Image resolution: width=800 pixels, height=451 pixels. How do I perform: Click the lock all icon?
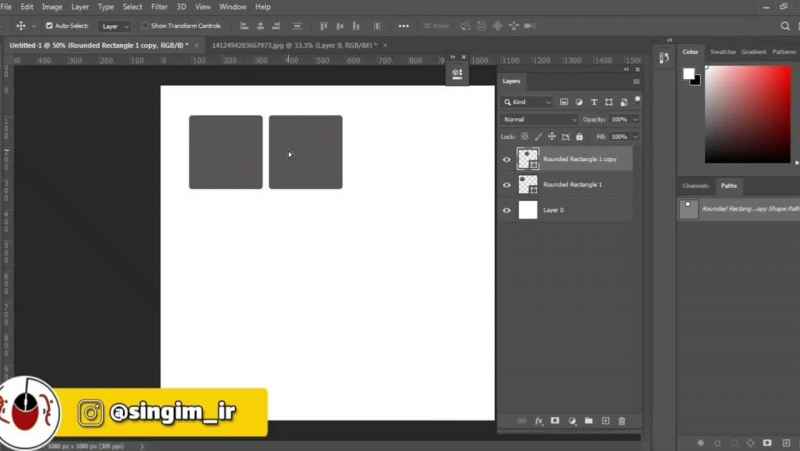tap(580, 136)
